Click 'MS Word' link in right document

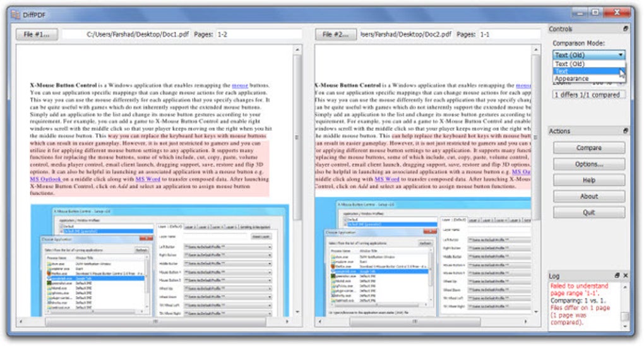[x=387, y=179]
